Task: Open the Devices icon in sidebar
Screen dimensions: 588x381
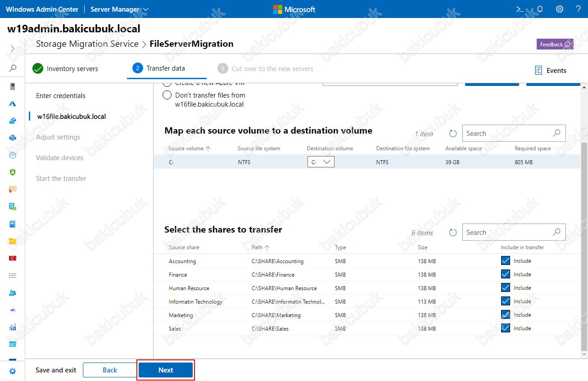Action: click(x=13, y=206)
